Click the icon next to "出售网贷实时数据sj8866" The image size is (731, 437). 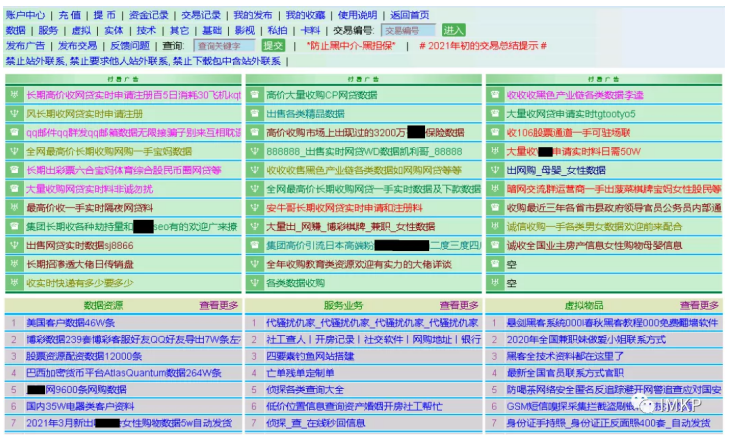coord(14,245)
